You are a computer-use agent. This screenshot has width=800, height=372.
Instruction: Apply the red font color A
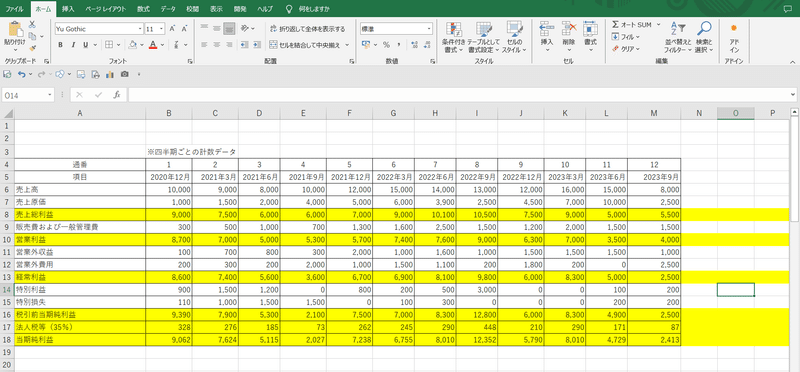click(x=153, y=45)
